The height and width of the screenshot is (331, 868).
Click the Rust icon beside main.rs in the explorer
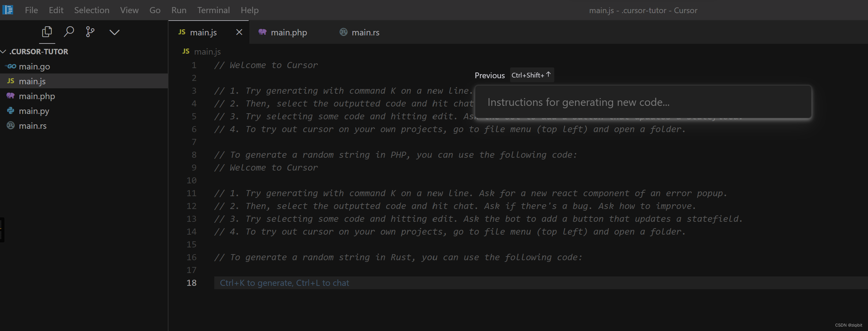click(x=11, y=125)
